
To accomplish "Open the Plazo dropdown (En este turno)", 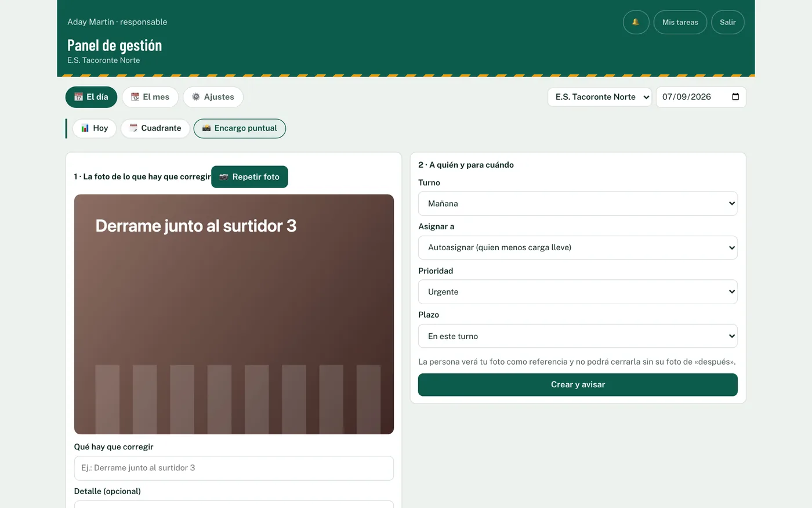I will pyautogui.click(x=578, y=336).
